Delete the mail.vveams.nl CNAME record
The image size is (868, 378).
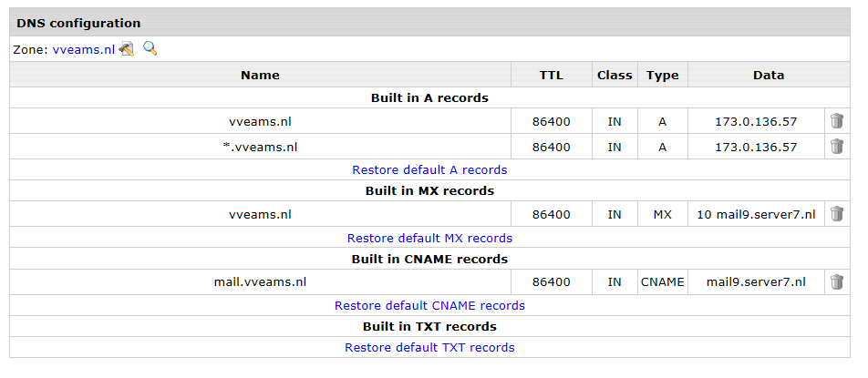tap(836, 281)
